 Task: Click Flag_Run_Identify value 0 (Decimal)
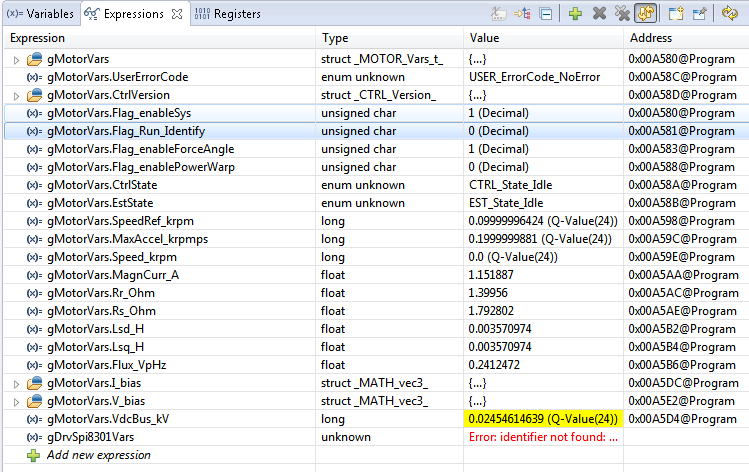click(x=498, y=131)
